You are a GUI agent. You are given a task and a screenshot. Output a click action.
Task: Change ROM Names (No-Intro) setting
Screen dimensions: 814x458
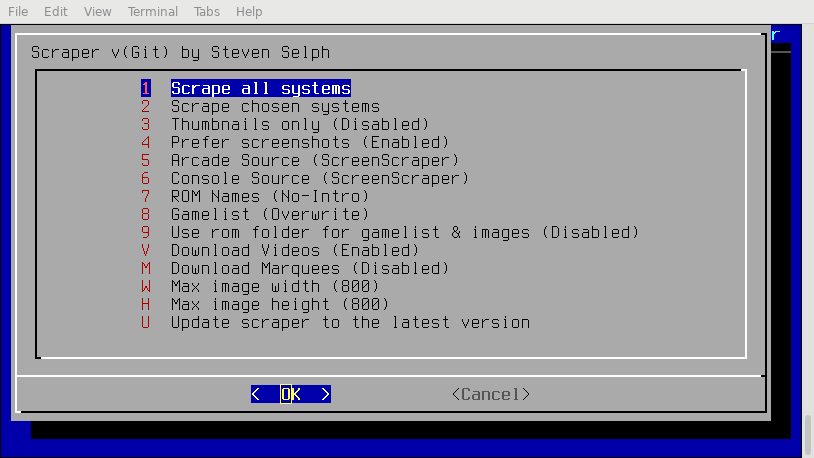(280, 196)
